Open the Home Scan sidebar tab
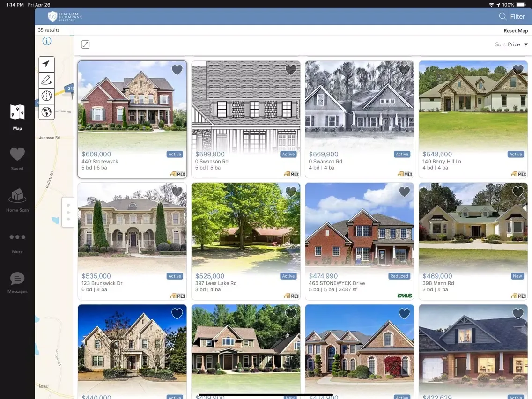The image size is (532, 399). click(17, 200)
